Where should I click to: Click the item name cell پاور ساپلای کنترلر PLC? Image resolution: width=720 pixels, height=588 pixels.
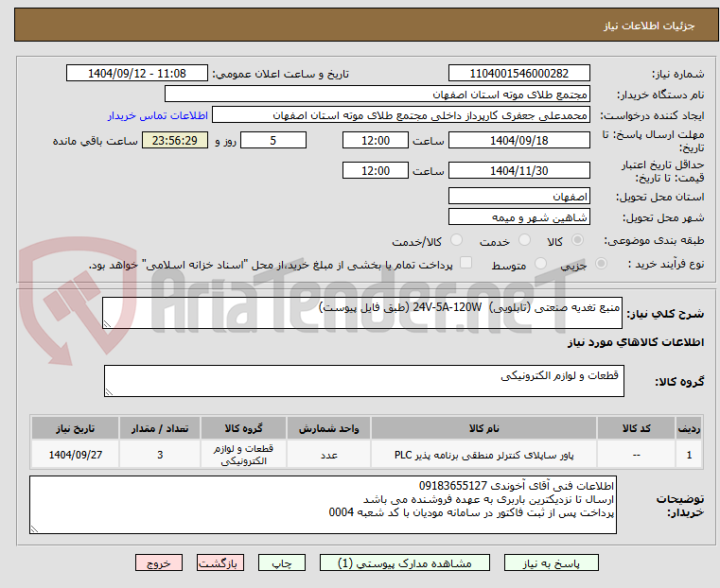click(483, 455)
